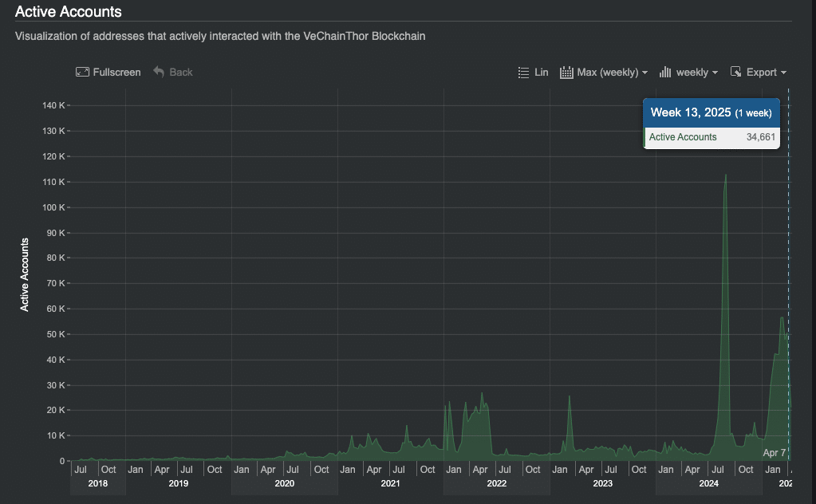This screenshot has height=504, width=816.
Task: Click the 2018 year label on axis
Action: click(x=98, y=484)
